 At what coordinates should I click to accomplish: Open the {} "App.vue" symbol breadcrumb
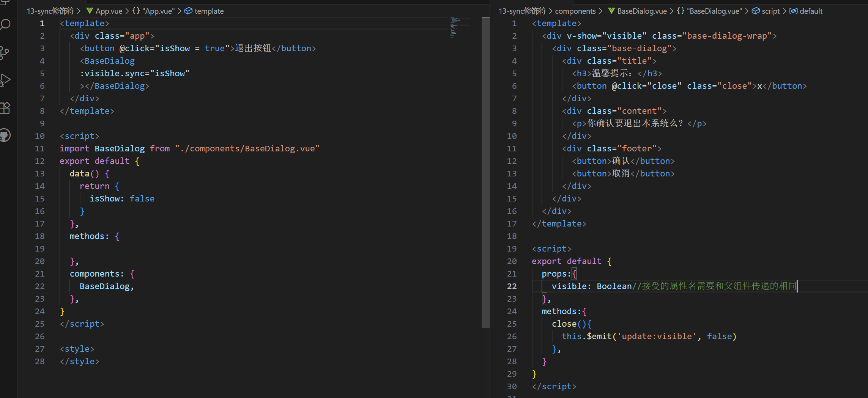click(x=153, y=11)
